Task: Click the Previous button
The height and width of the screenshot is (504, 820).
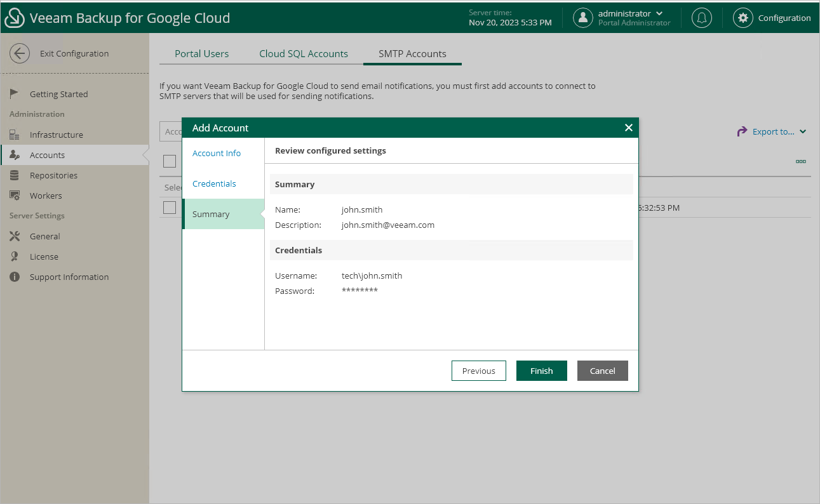Action: [x=479, y=371]
